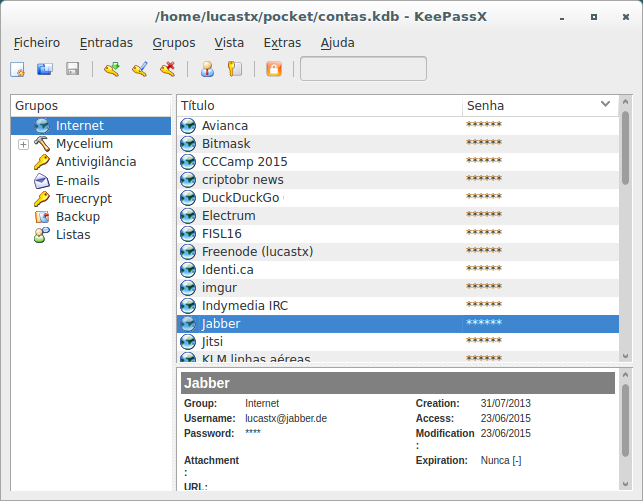Sort entries by the Título column header
Screen dimensions: 643x501
320,106
